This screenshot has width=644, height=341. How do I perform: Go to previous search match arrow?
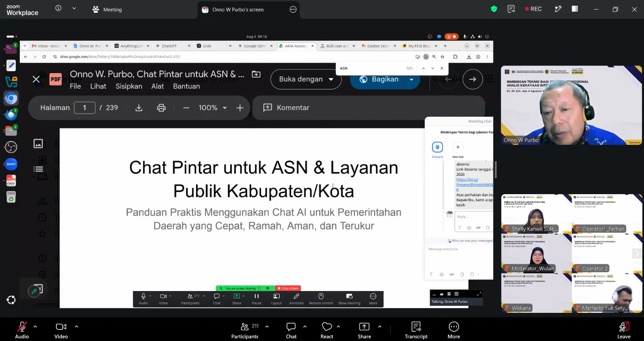pos(423,68)
